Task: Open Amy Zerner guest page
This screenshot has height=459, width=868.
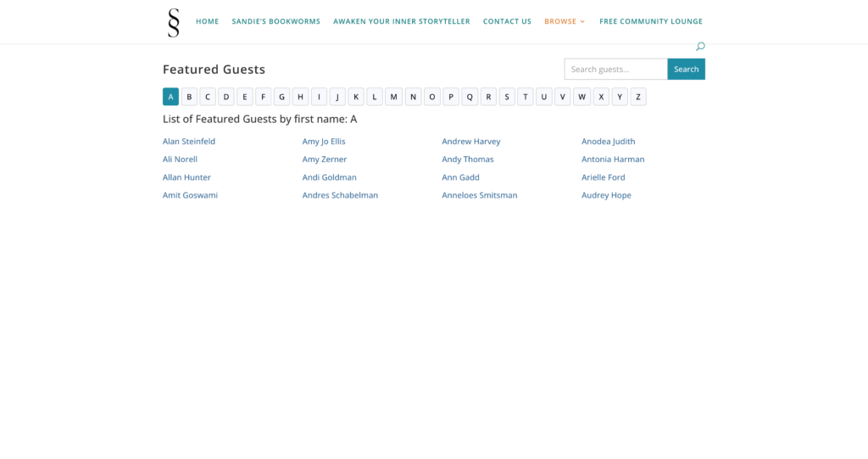Action: pos(325,160)
